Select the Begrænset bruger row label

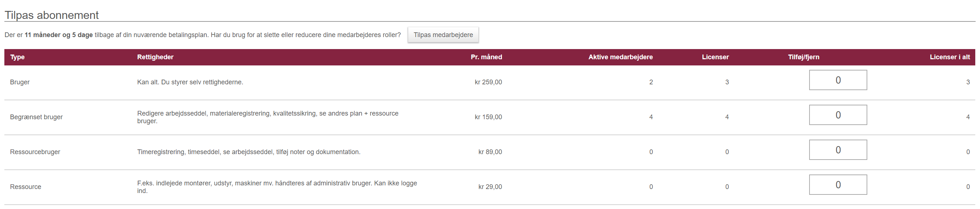pos(36,117)
